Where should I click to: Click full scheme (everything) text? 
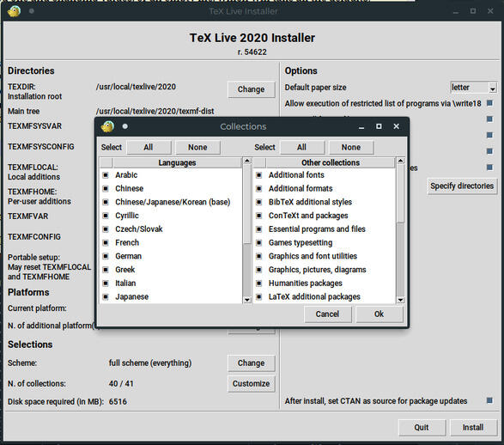click(x=150, y=363)
